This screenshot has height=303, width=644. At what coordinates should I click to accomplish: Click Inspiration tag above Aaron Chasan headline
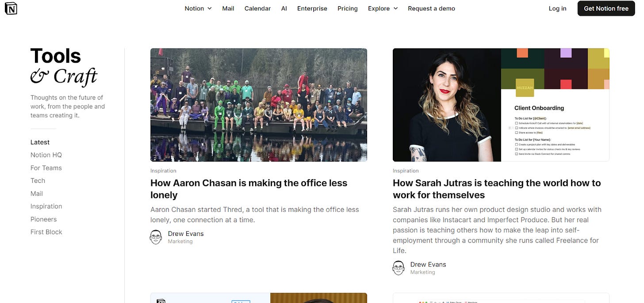point(163,171)
